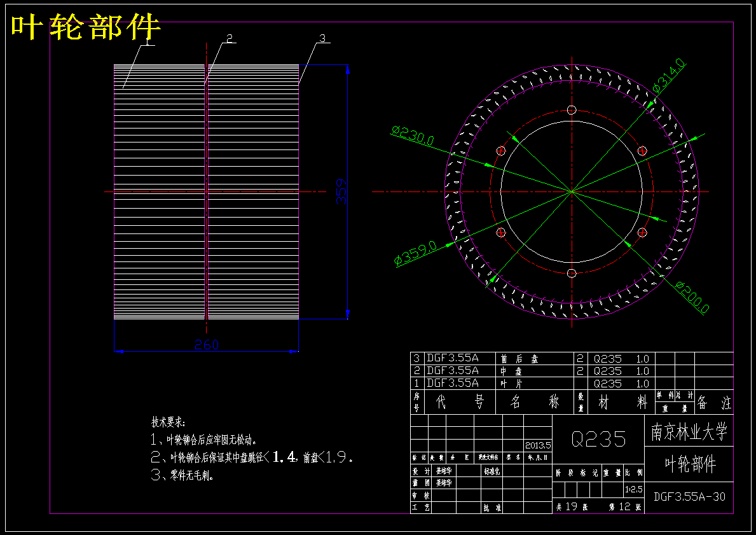Click the 设计 label in title block

coord(420,470)
